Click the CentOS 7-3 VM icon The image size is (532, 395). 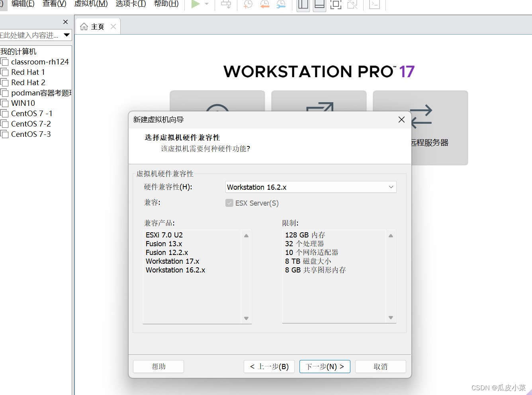tap(4, 134)
